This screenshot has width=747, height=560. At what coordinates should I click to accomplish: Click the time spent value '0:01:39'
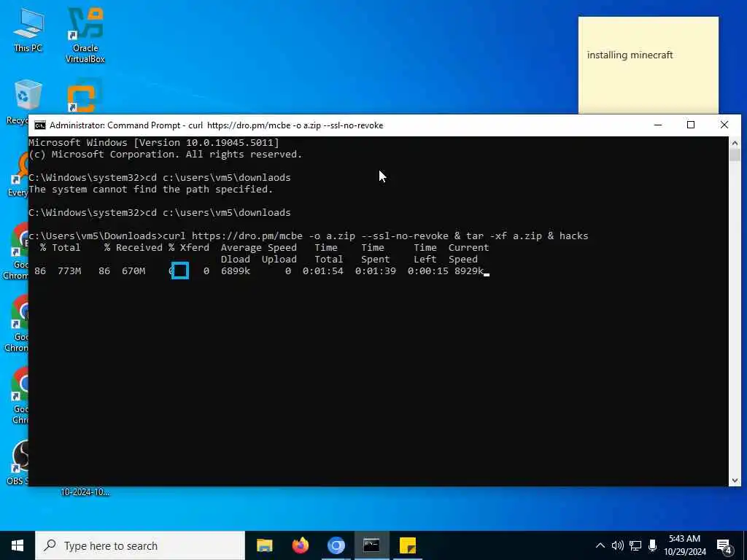[x=376, y=271]
